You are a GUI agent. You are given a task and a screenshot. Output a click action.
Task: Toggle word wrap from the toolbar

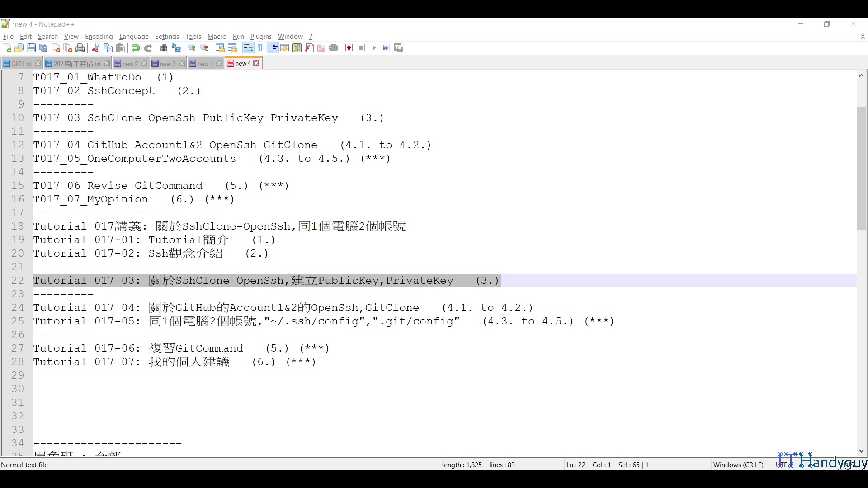click(248, 48)
